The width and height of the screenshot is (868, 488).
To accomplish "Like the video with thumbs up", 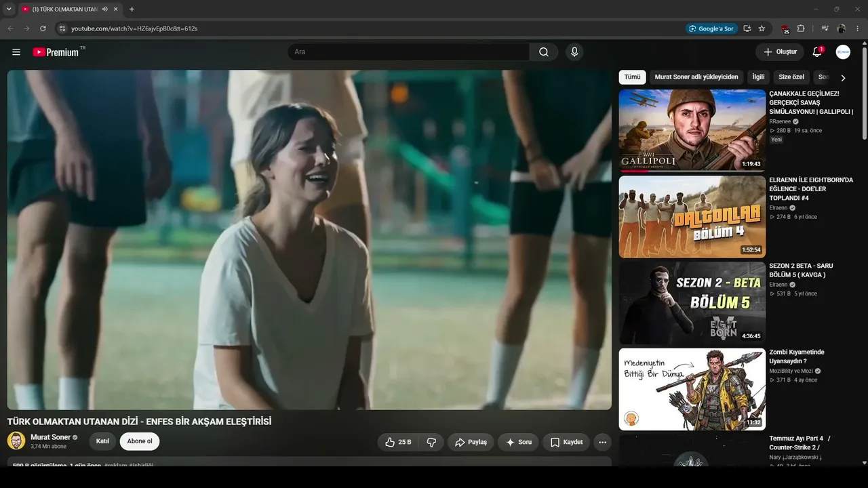I will [x=398, y=442].
